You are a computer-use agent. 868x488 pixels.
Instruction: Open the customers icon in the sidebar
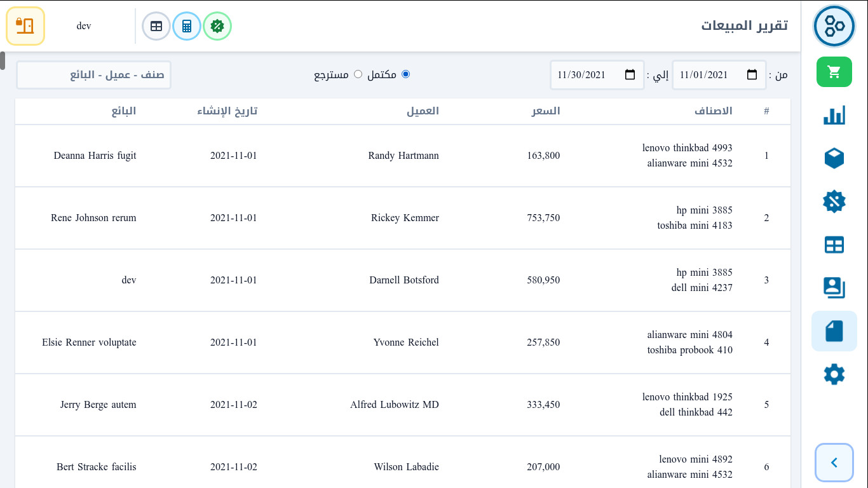point(834,288)
